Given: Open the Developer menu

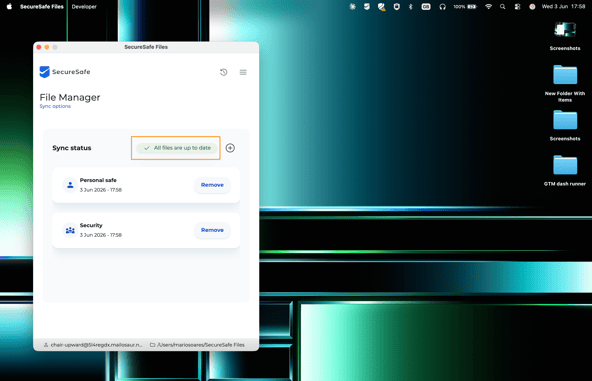Looking at the screenshot, I should 84,6.
